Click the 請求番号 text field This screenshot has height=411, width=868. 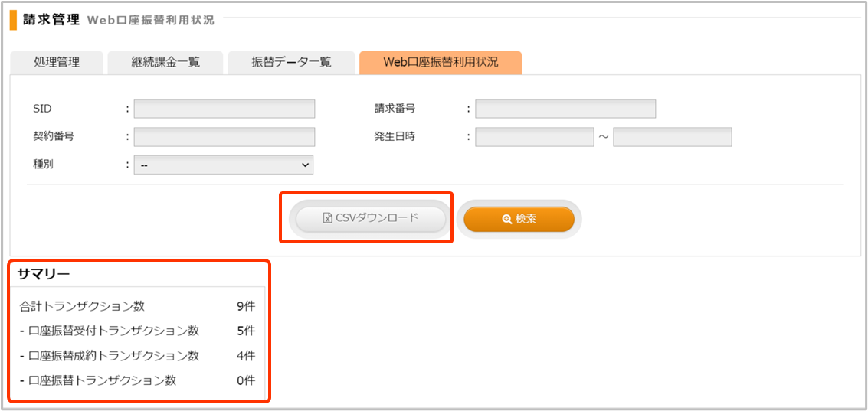point(565,109)
